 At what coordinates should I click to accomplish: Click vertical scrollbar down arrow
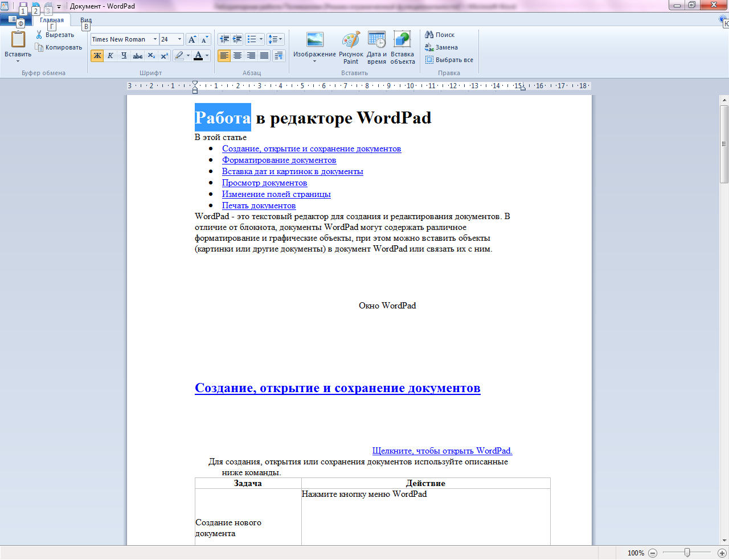(x=724, y=540)
